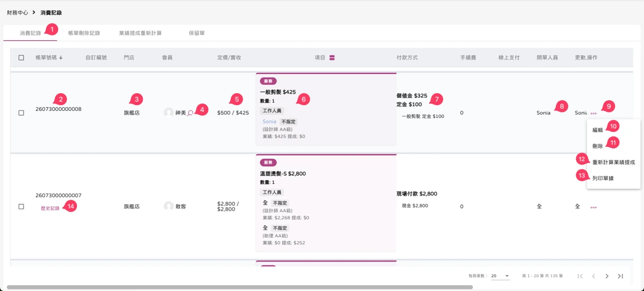
Task: Click the 開單人員 column header
Action: [x=547, y=57]
